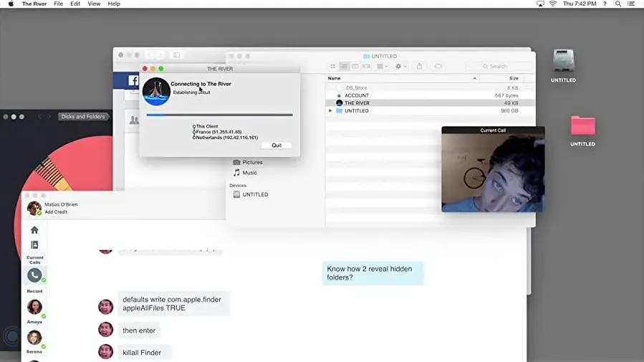Click sender avatar next to 'killall Finder'
Image resolution: width=644 pixels, height=362 pixels.
click(105, 352)
